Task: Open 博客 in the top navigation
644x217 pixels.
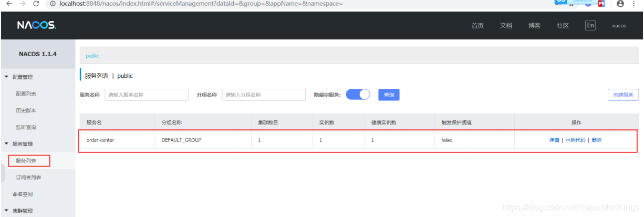Action: (534, 26)
